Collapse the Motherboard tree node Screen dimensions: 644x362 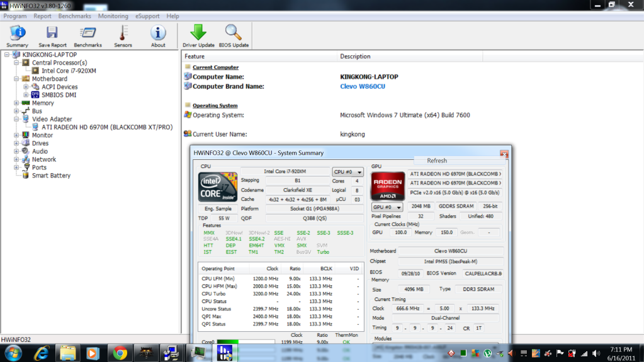tap(16, 79)
